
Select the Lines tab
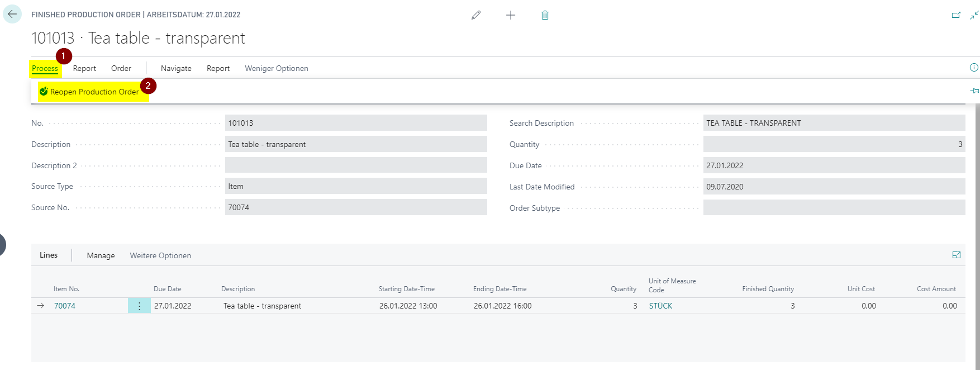(x=49, y=255)
